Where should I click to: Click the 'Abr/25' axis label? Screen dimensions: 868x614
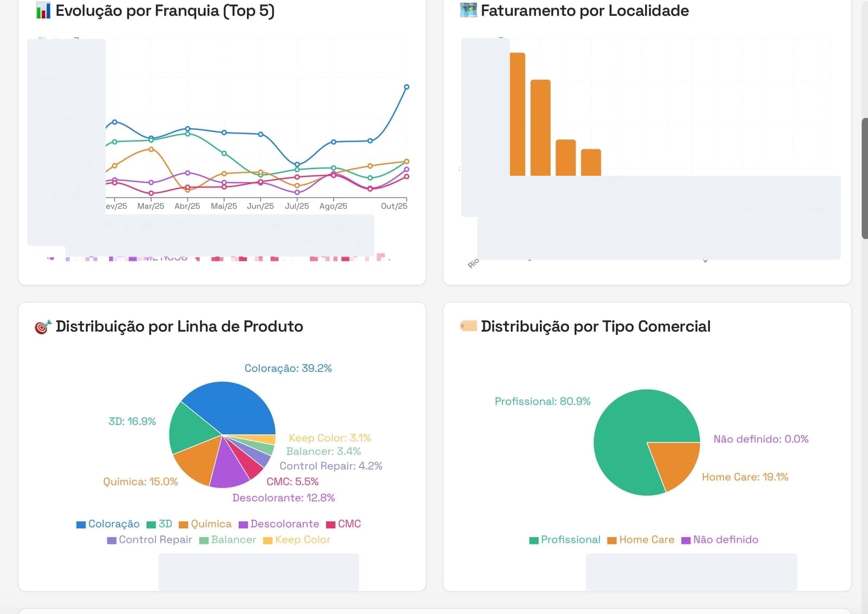point(187,206)
